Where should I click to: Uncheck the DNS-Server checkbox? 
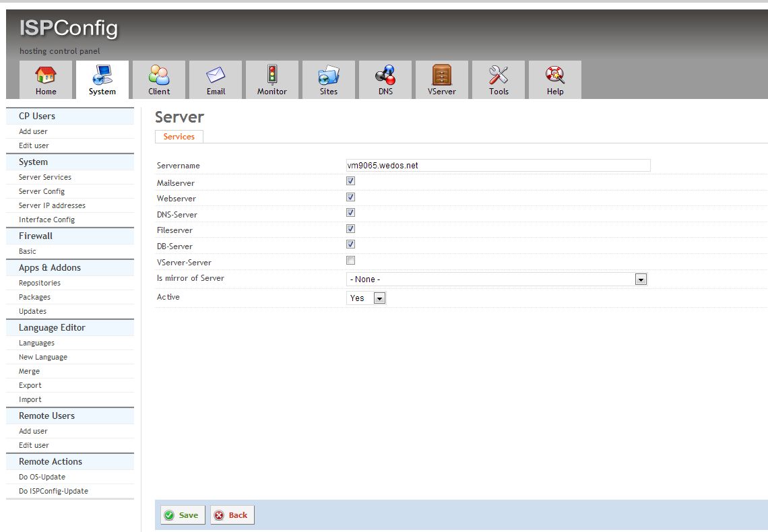[351, 212]
